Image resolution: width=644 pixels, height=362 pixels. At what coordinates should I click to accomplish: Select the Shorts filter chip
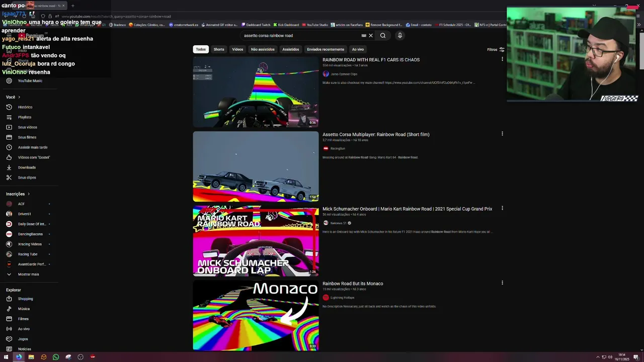[x=219, y=49]
